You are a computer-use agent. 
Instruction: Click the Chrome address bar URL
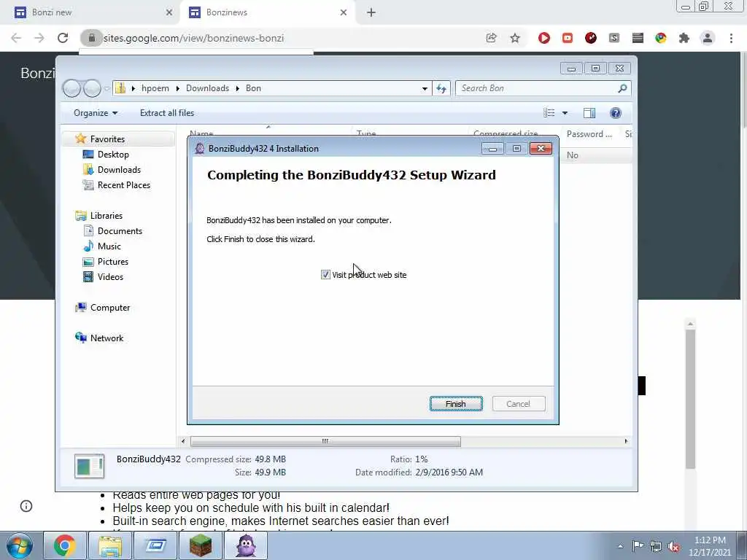click(193, 38)
